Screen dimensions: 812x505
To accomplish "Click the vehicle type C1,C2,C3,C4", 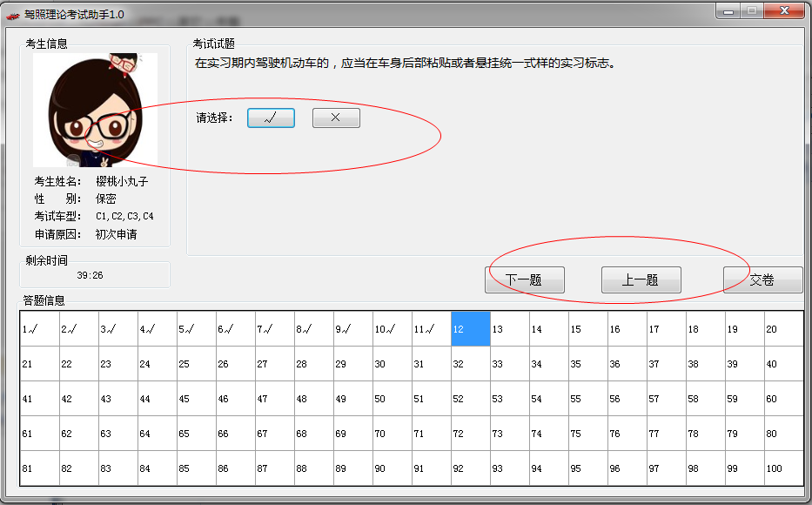I will 124,216.
